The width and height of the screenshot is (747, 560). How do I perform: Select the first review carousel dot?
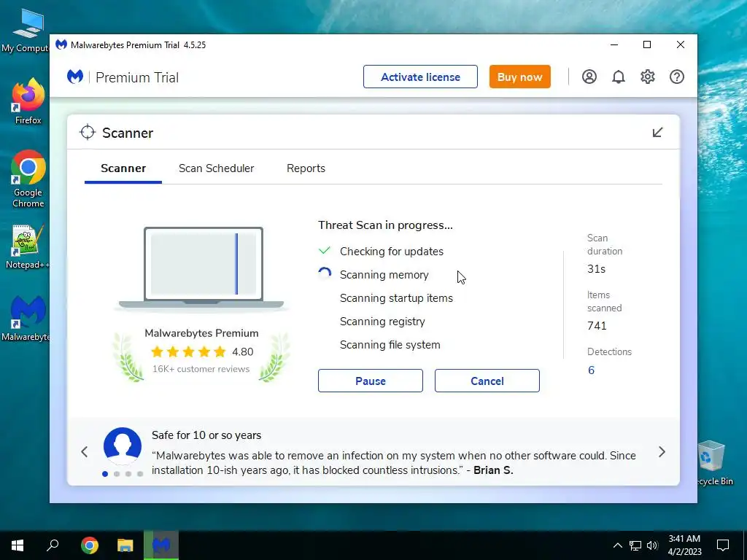point(105,474)
